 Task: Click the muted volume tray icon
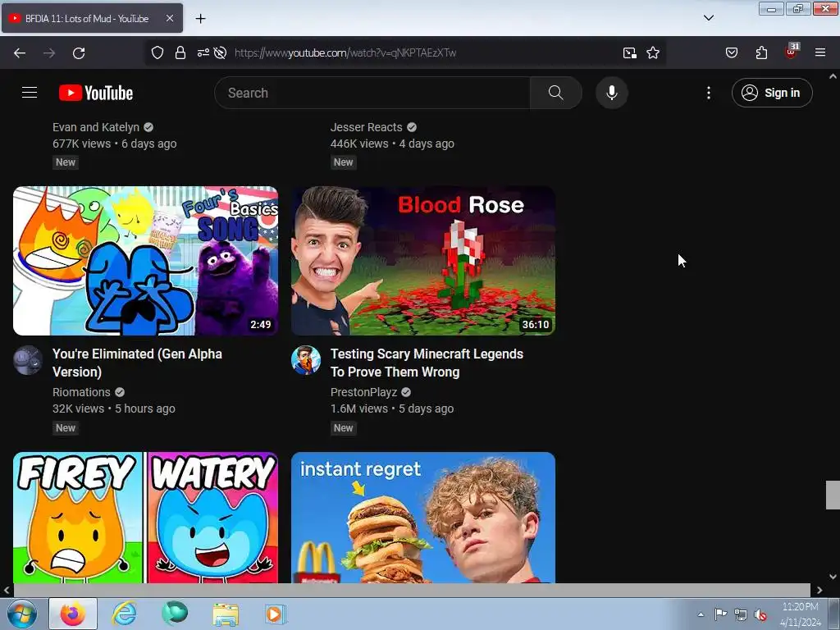pos(760,614)
